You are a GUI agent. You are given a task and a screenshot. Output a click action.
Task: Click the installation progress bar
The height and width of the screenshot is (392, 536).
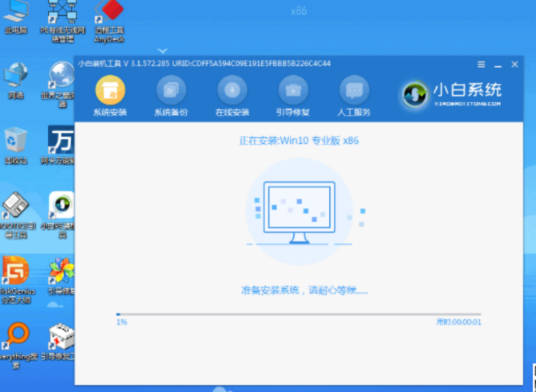point(299,314)
